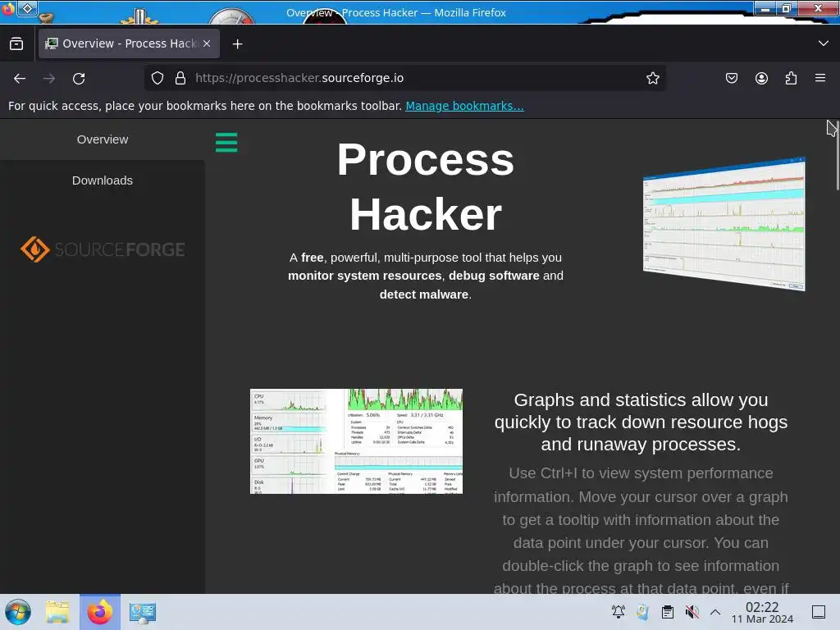Image resolution: width=840 pixels, height=630 pixels.
Task: Open the extensions puzzle icon
Action: pyautogui.click(x=791, y=78)
